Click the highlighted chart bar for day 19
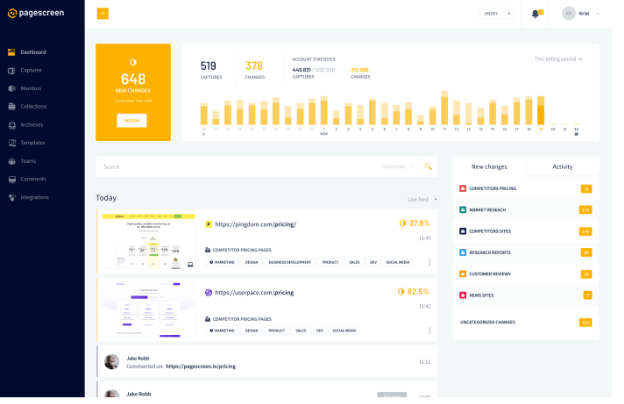 [x=540, y=111]
